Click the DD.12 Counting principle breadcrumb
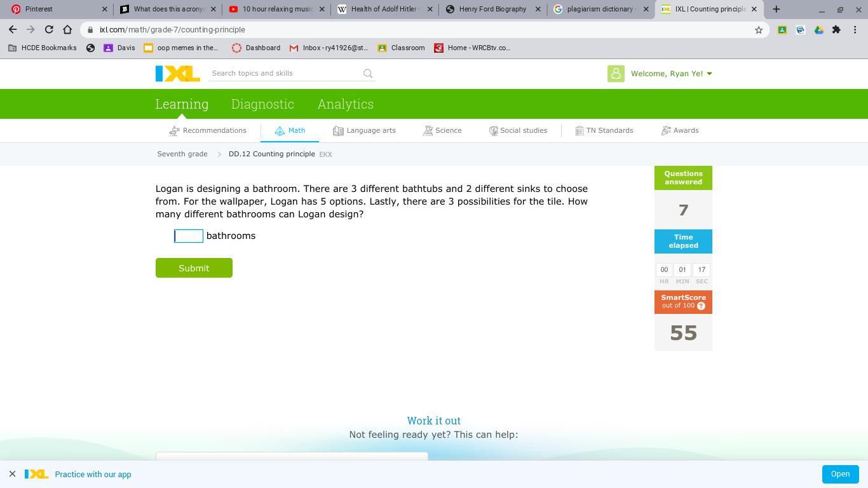 click(272, 154)
